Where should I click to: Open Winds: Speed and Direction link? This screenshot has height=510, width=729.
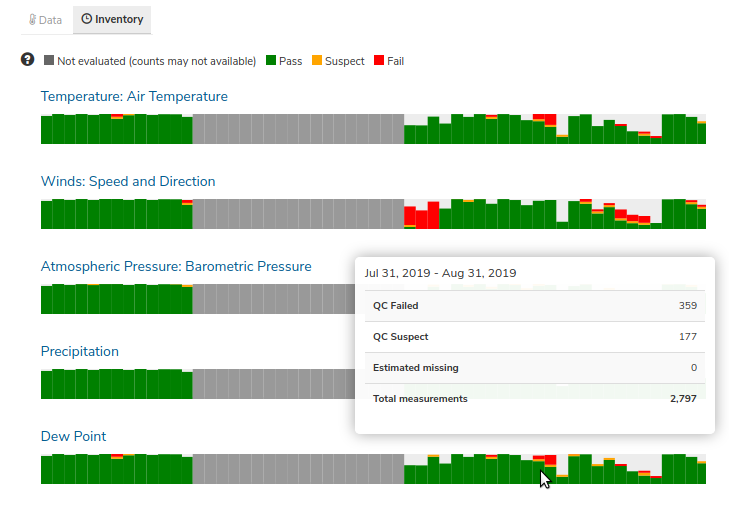[128, 181]
